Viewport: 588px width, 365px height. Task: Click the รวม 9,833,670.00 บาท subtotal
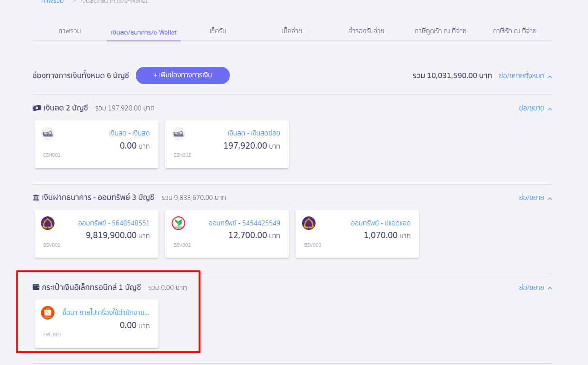(x=194, y=198)
